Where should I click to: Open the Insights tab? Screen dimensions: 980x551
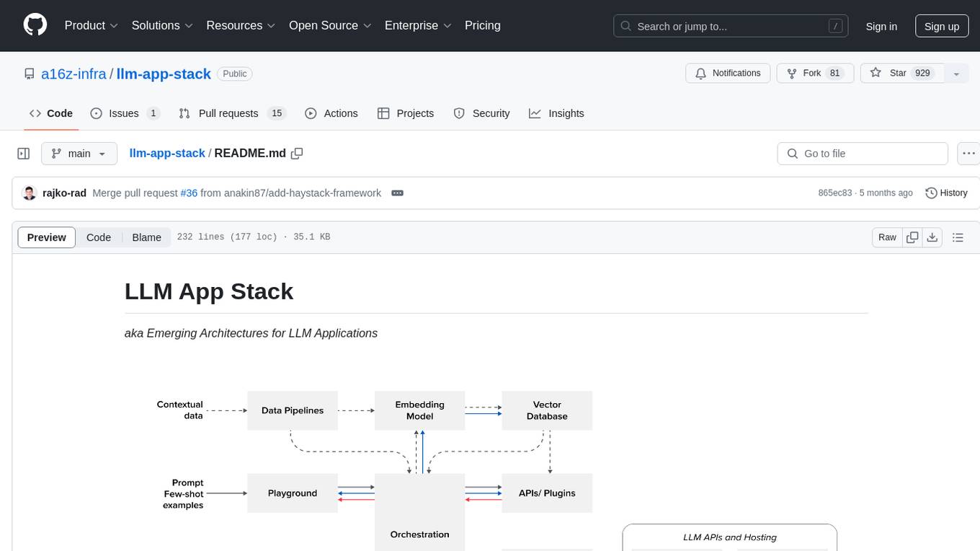556,113
